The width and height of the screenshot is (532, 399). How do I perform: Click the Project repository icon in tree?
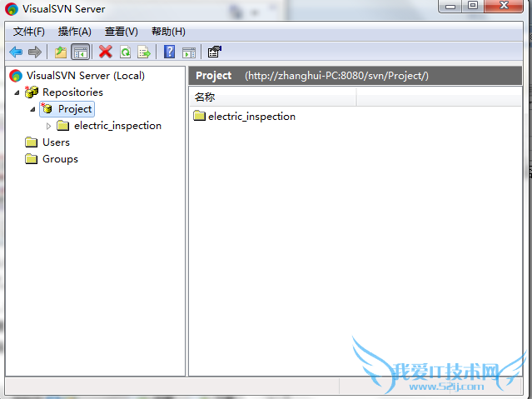pyautogui.click(x=47, y=108)
